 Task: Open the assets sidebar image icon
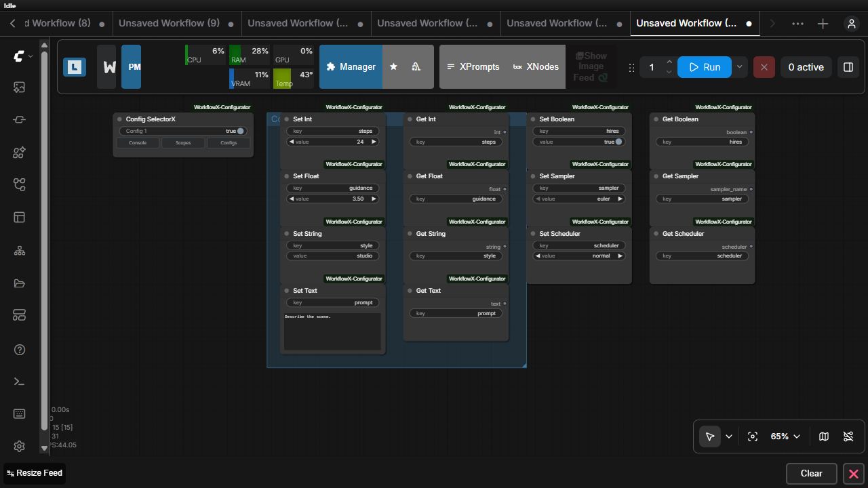19,87
